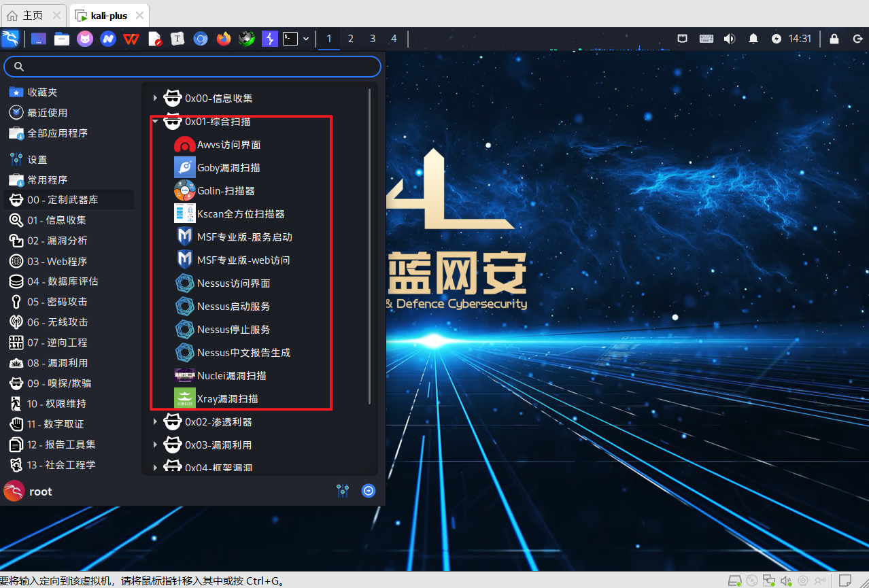Open the blue 'N' application launcher
The height and width of the screenshot is (588, 869).
tap(108, 39)
